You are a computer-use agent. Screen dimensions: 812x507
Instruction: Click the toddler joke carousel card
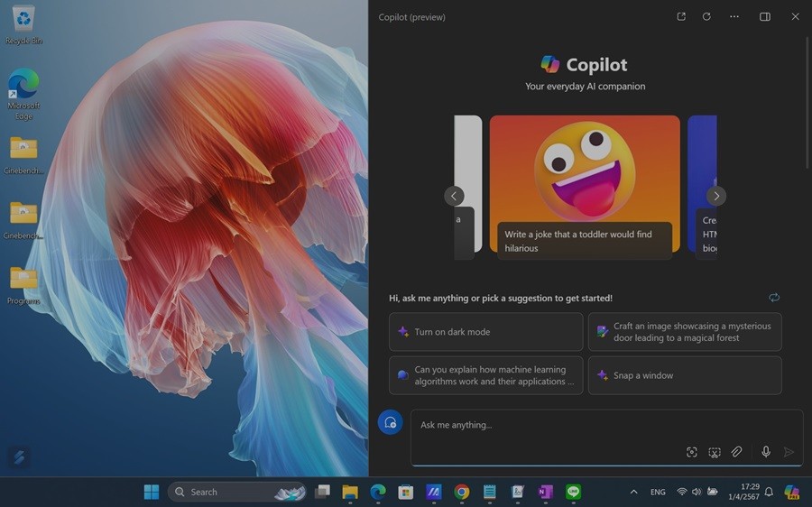point(585,187)
